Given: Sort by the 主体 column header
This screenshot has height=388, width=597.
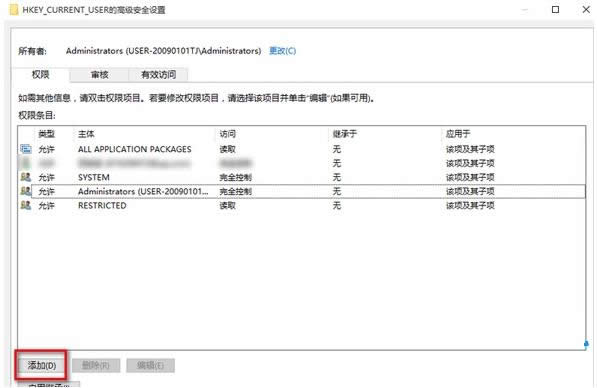Looking at the screenshot, I should click(86, 134).
